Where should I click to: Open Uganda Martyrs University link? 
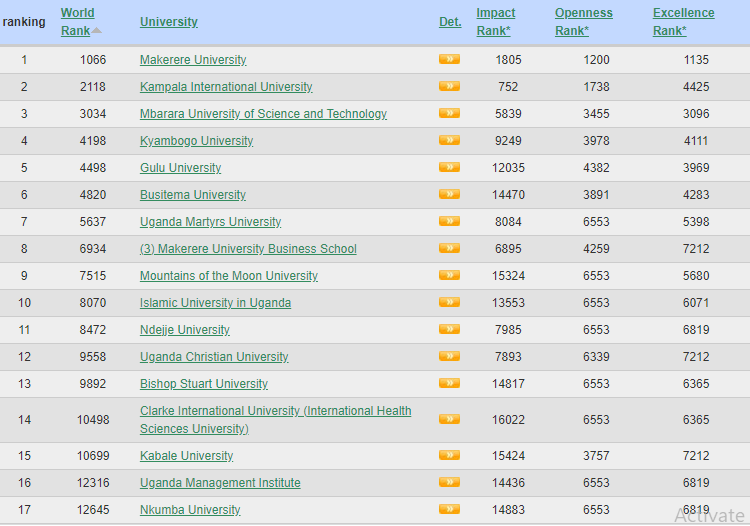tap(210, 222)
